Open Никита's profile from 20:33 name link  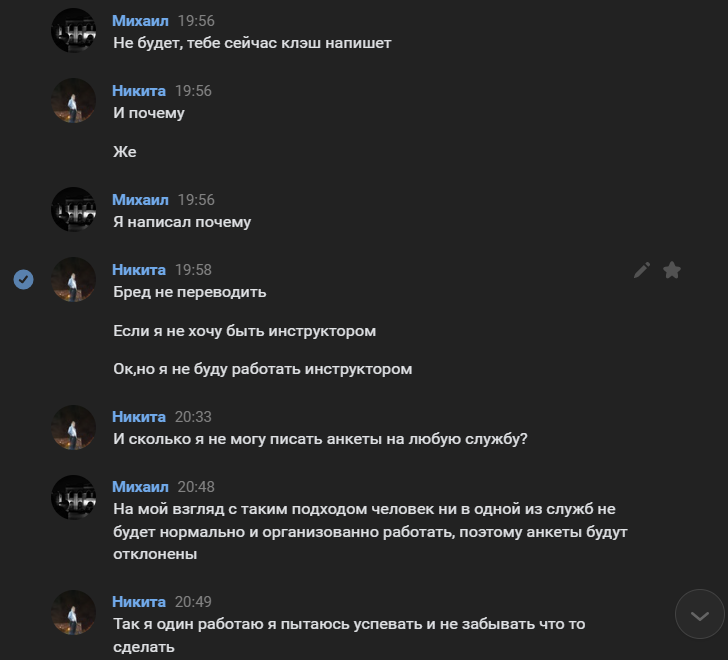pos(138,417)
